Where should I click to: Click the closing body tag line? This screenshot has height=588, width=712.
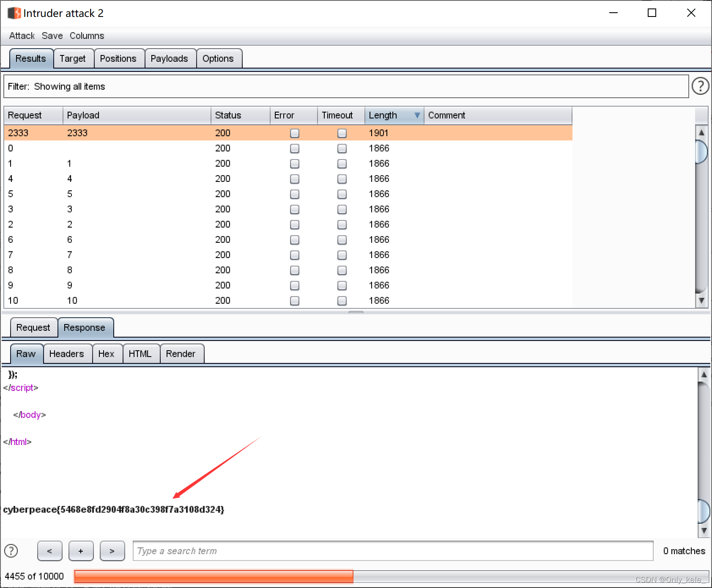click(30, 415)
